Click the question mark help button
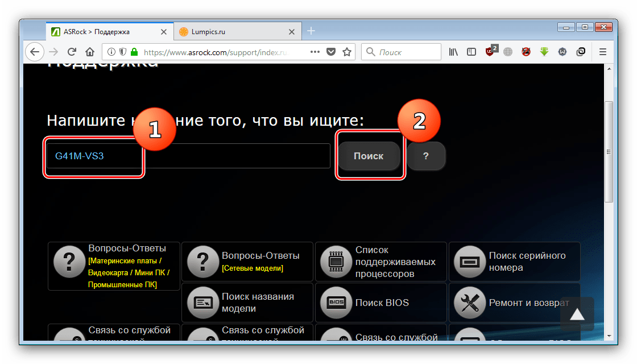This screenshot has width=637, height=364. click(x=426, y=156)
